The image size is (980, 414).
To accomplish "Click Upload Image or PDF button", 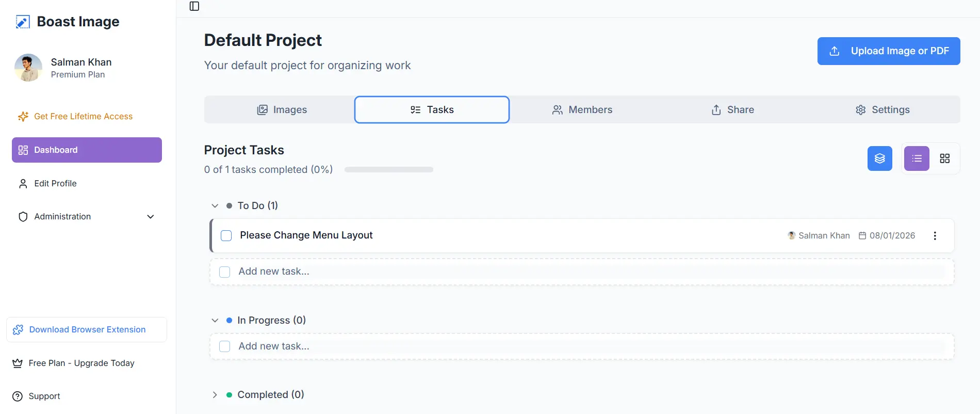I will point(888,51).
